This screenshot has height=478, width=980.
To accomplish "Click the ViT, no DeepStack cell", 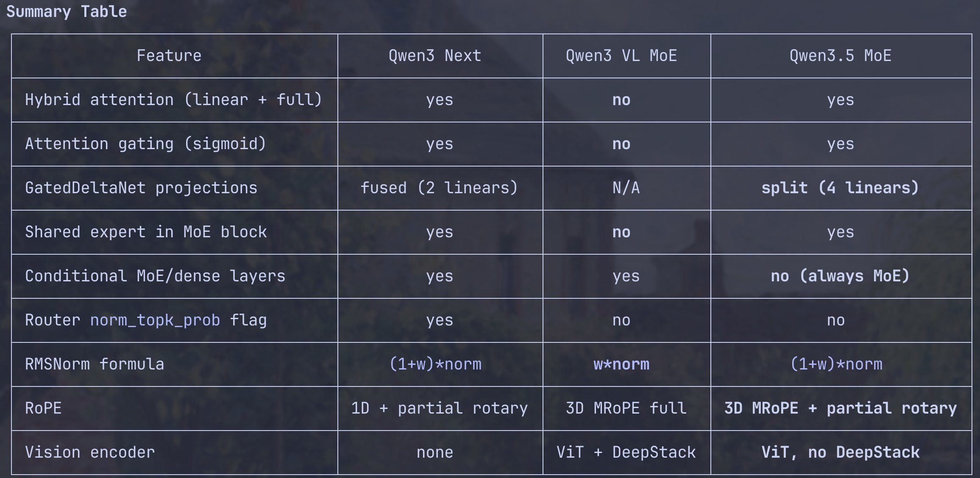I will (x=840, y=452).
